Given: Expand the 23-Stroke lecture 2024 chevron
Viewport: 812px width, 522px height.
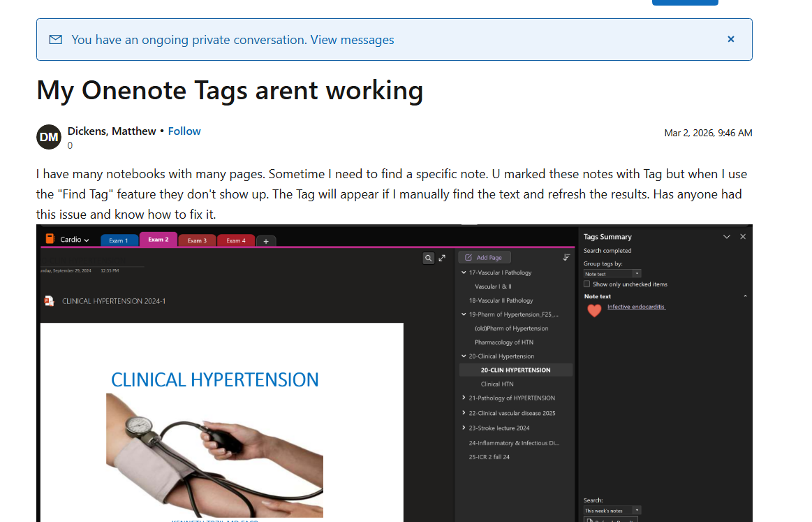Looking at the screenshot, I should point(464,428).
